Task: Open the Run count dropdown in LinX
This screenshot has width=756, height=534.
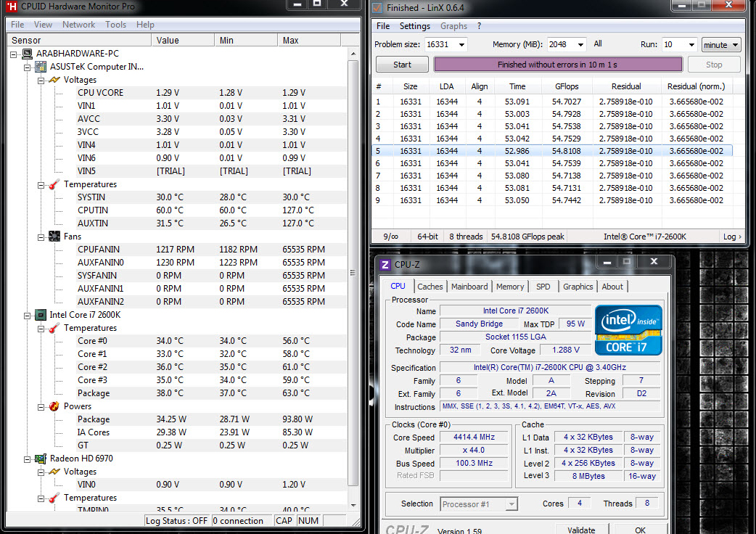Action: 691,45
